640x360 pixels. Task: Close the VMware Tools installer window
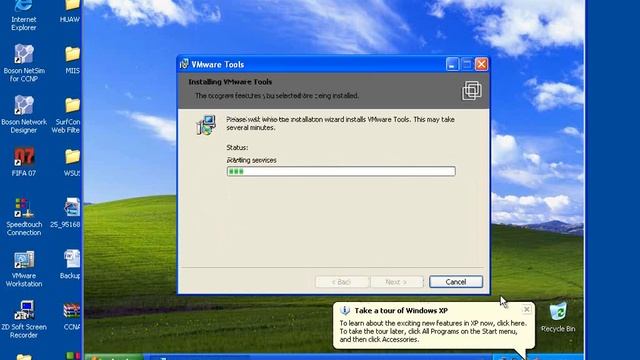(x=482, y=64)
